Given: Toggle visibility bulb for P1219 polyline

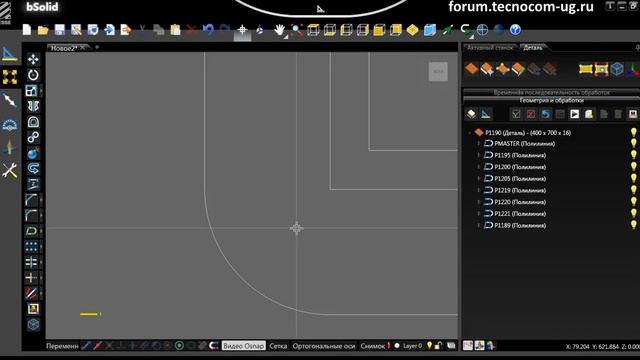Looking at the screenshot, I should [x=633, y=190].
